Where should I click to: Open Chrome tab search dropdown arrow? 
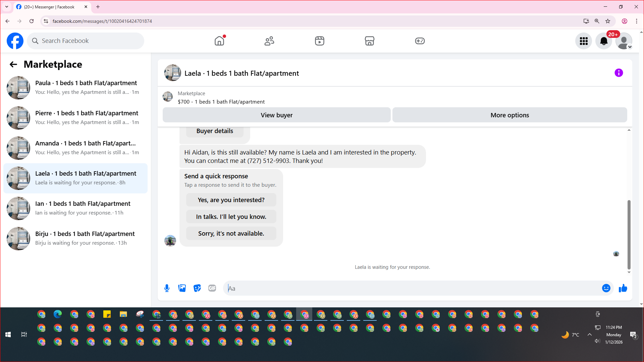pyautogui.click(x=7, y=7)
